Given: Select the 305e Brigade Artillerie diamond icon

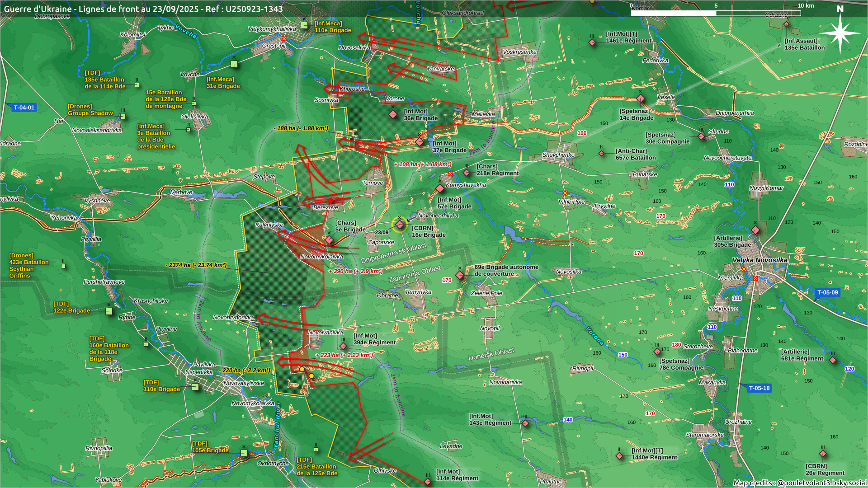Looking at the screenshot, I should 755,230.
